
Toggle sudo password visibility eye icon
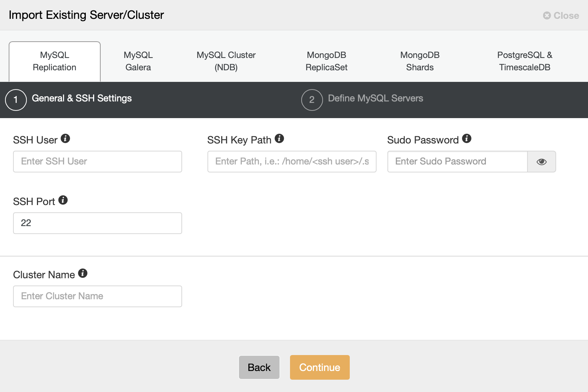tap(541, 162)
